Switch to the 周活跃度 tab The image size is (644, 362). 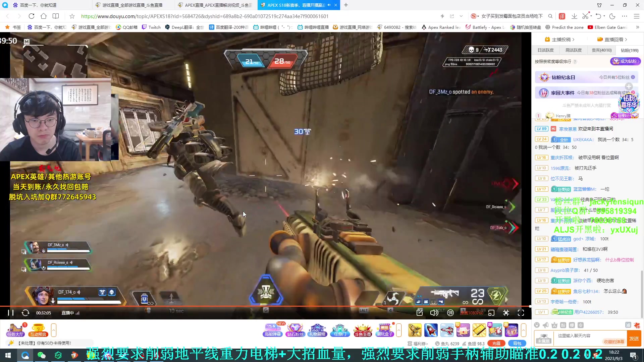click(574, 50)
